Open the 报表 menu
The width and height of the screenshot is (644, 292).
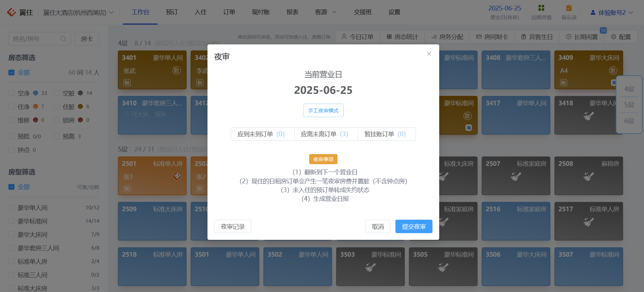(x=292, y=12)
